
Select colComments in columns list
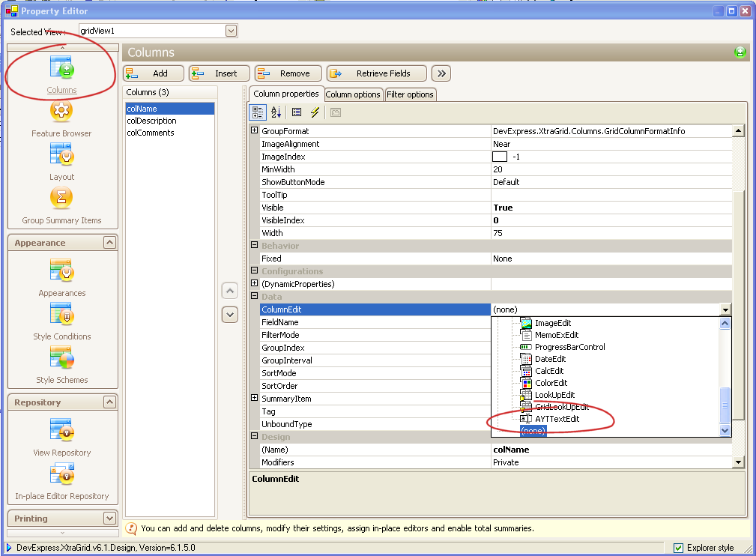[170, 133]
